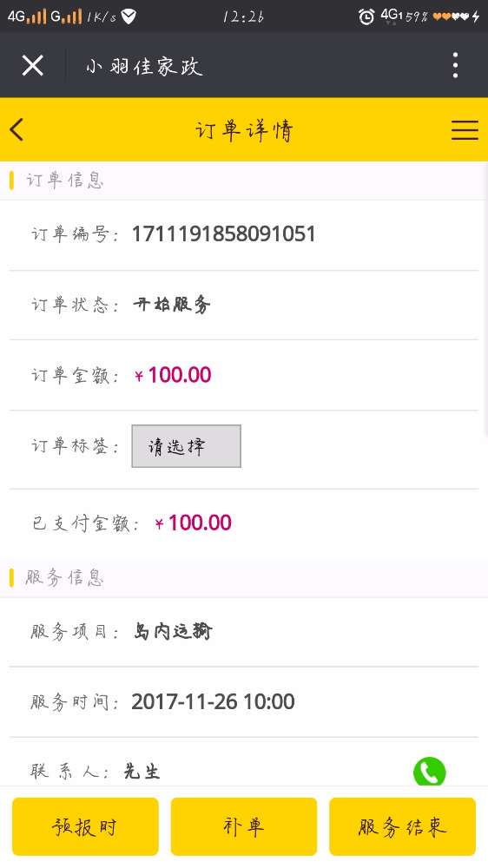Tap the 服务结束 button
Screen dimensions: 488x868
click(x=402, y=826)
